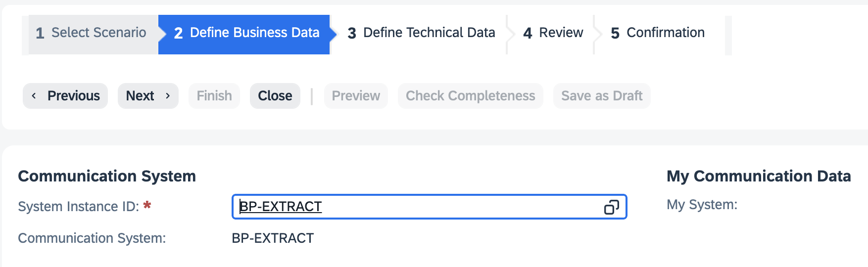Go to the Confirmation step
Image resolution: width=868 pixels, height=267 pixels.
pos(658,33)
